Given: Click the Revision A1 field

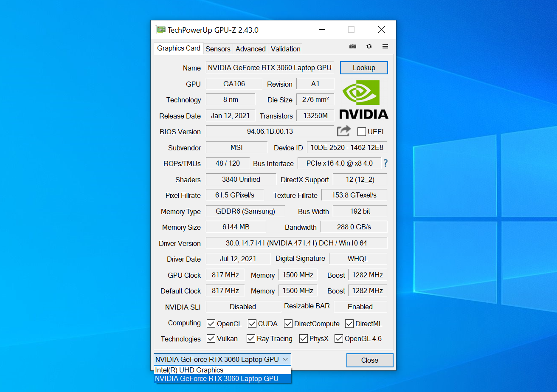Looking at the screenshot, I should (x=315, y=84).
